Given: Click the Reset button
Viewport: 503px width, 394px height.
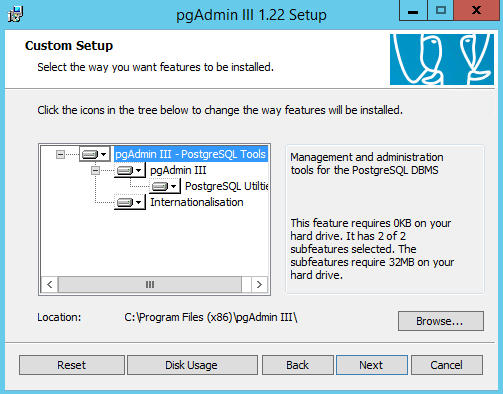Looking at the screenshot, I should (72, 365).
